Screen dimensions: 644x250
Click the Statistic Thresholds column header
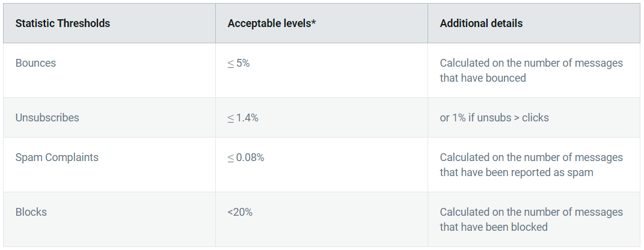pos(63,23)
